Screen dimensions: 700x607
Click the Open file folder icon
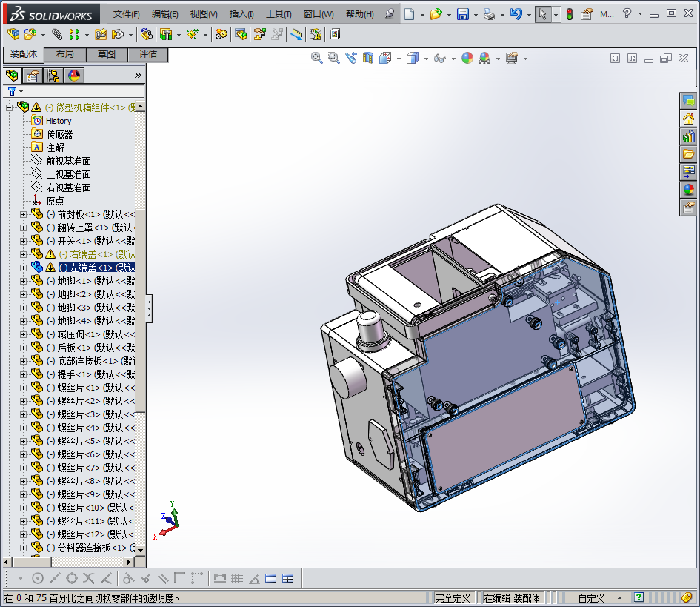(436, 14)
